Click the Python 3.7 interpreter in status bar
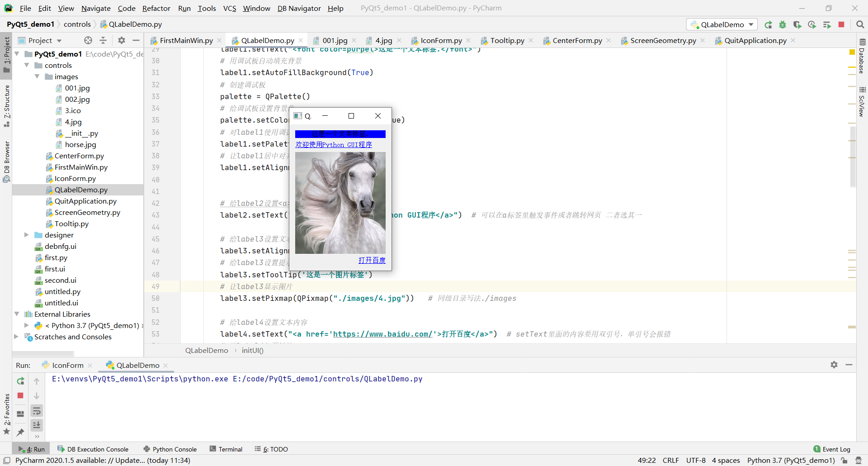This screenshot has height=466, width=868. click(791, 460)
